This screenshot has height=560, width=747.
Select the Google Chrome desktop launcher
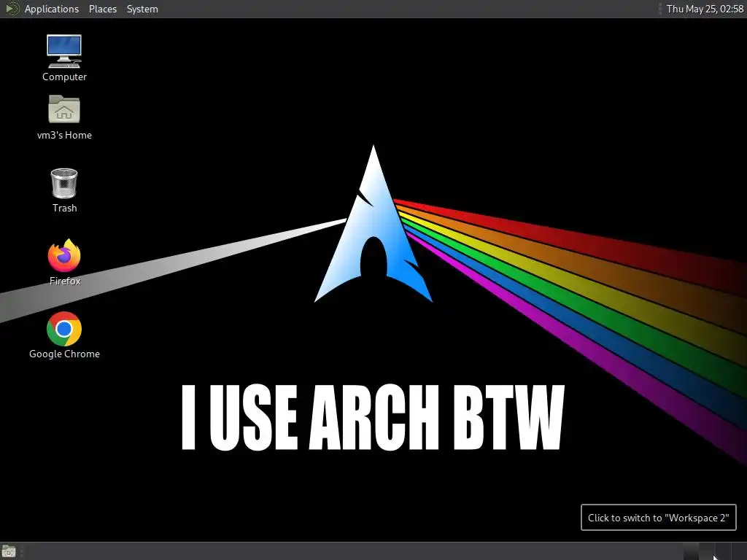(x=64, y=329)
